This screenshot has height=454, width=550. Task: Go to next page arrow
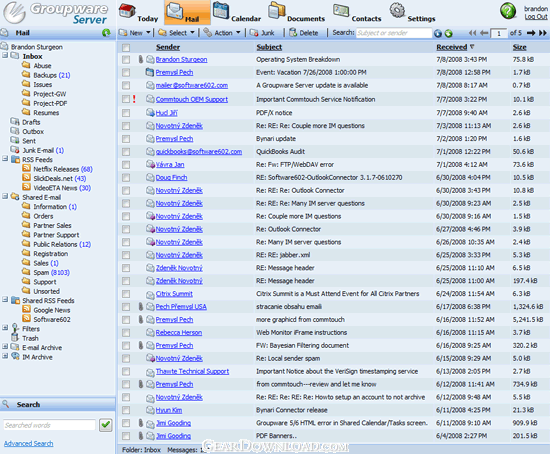pyautogui.click(x=531, y=33)
